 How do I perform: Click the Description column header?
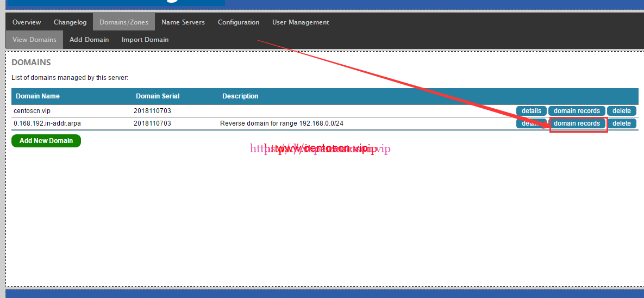click(x=240, y=96)
